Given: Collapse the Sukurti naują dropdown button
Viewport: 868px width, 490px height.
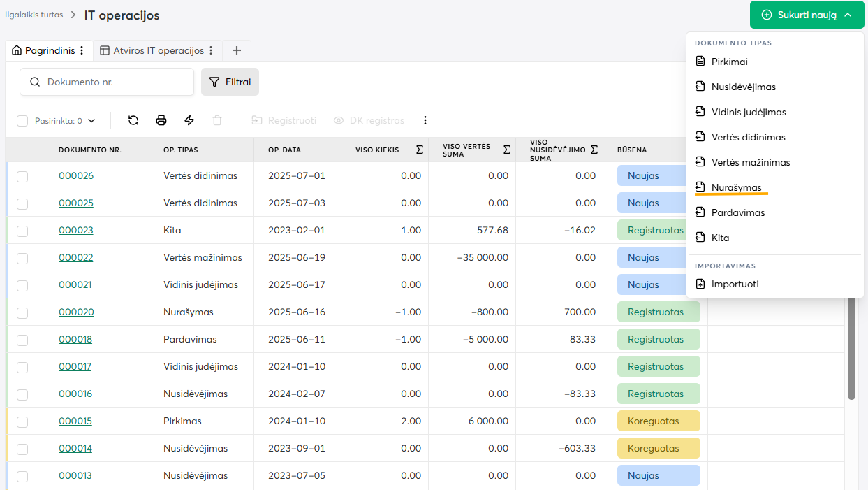Looking at the screenshot, I should click(x=807, y=15).
